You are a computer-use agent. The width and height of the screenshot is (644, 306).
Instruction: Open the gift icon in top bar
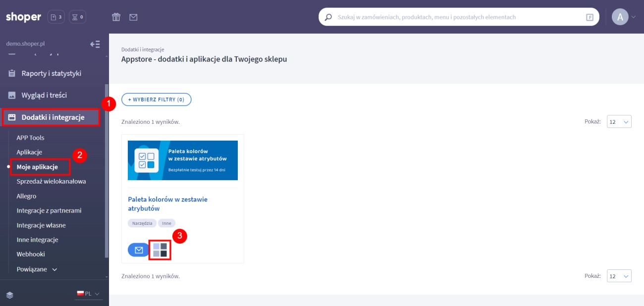(x=116, y=17)
